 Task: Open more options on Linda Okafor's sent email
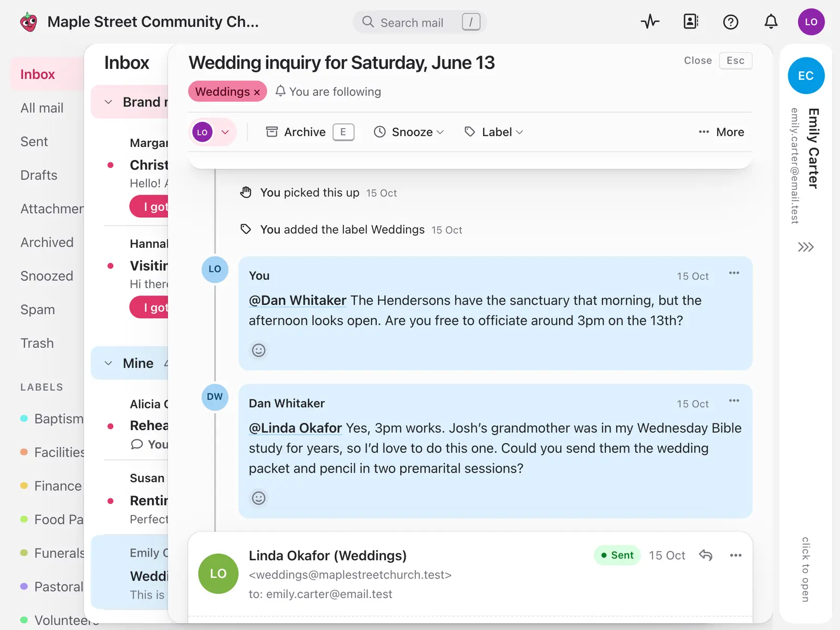click(x=736, y=555)
